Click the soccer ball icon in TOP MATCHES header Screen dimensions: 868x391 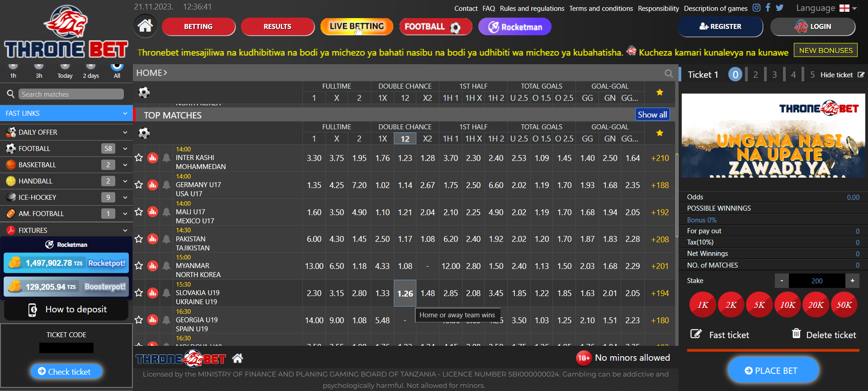click(x=144, y=133)
